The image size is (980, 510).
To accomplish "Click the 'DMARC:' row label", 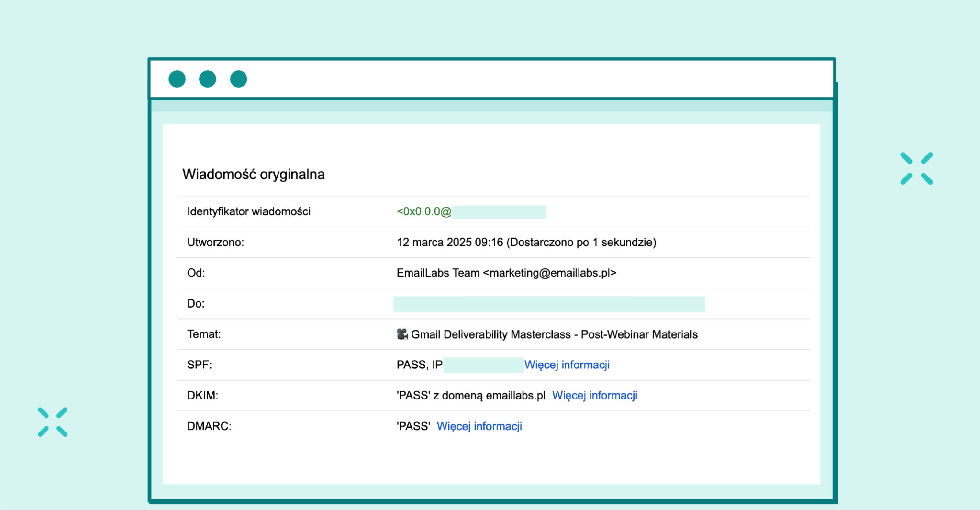I will point(209,426).
